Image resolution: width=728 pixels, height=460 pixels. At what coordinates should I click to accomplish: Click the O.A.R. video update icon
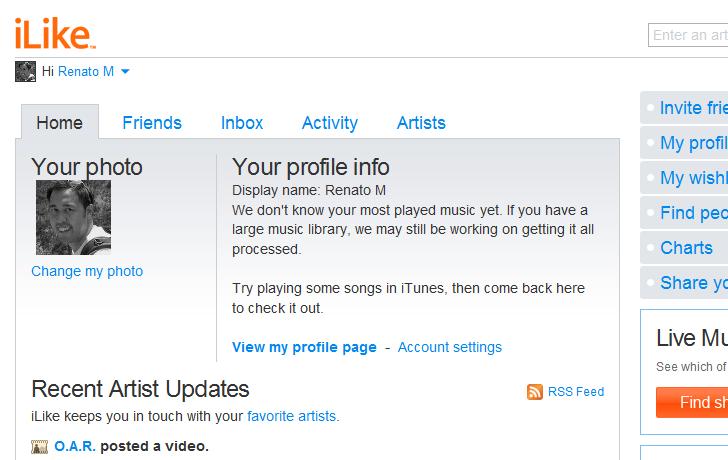coord(40,447)
